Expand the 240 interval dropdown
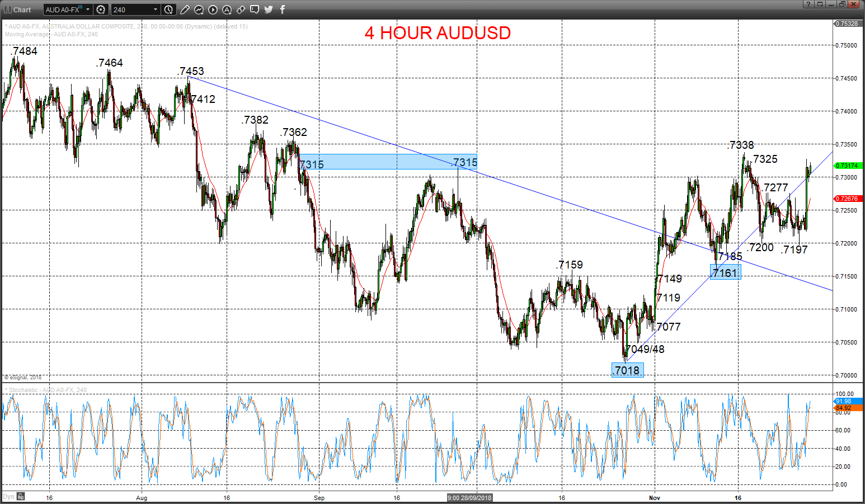Image resolution: width=865 pixels, height=504 pixels. [156, 10]
